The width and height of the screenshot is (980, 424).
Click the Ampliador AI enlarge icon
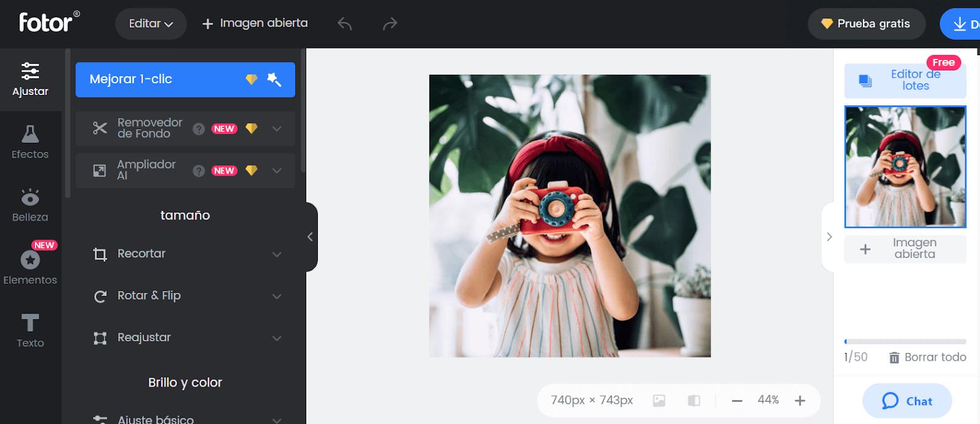click(100, 170)
